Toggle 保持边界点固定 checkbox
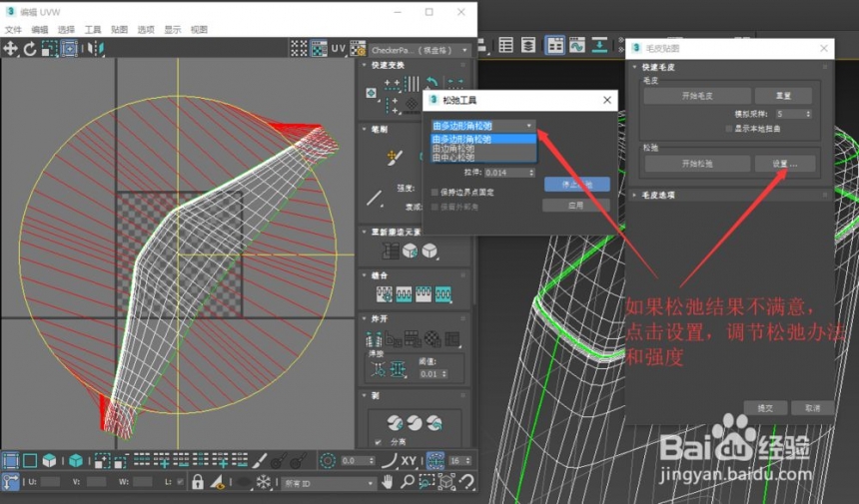 (434, 192)
